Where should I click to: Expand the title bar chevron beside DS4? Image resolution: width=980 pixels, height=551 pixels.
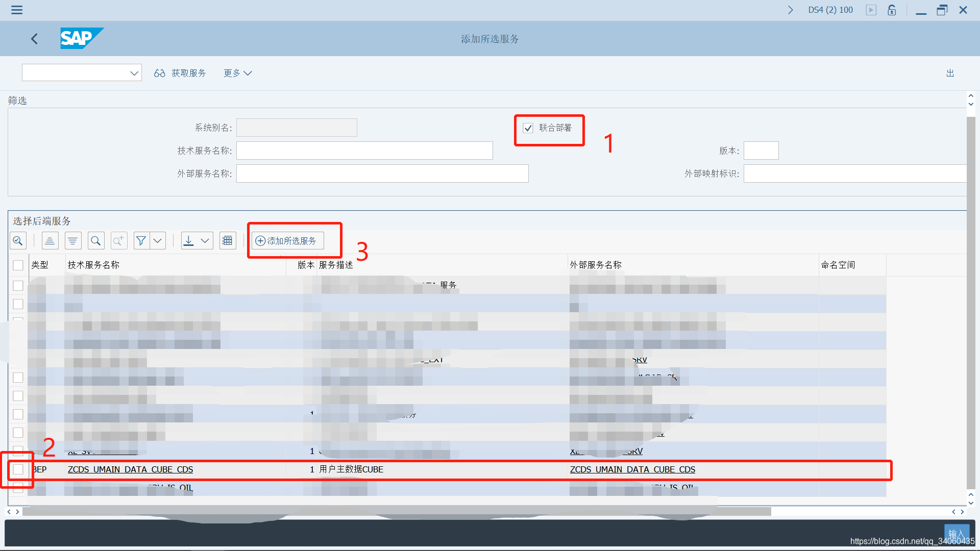[790, 10]
